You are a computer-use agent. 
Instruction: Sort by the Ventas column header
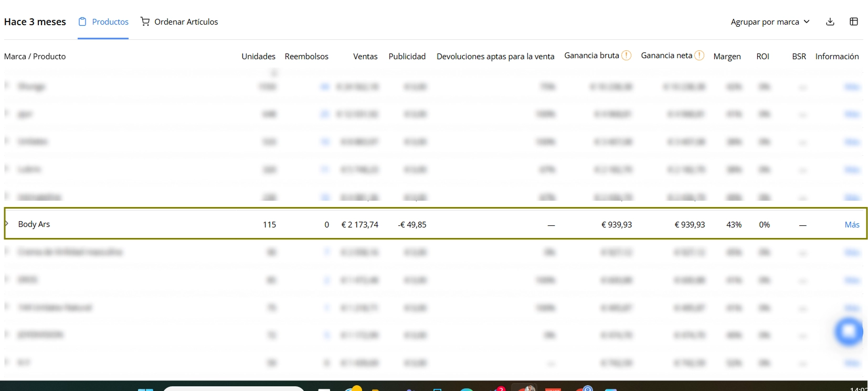tap(365, 56)
